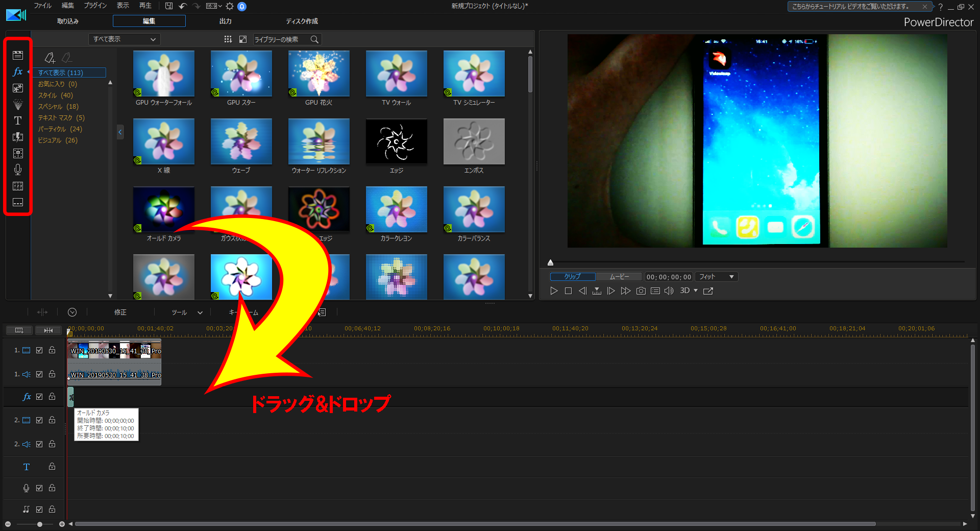Click the snapshot camera icon under the preview
980x531 pixels.
tap(641, 291)
